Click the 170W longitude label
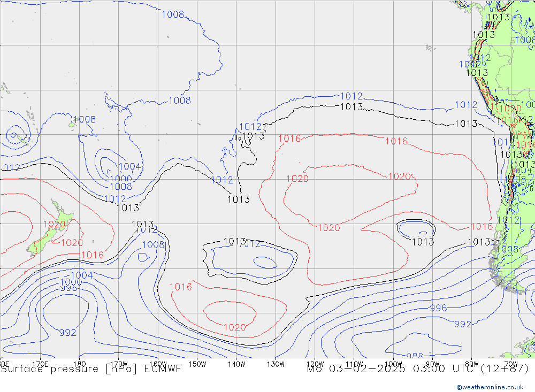The width and height of the screenshot is (535, 392). click(119, 364)
